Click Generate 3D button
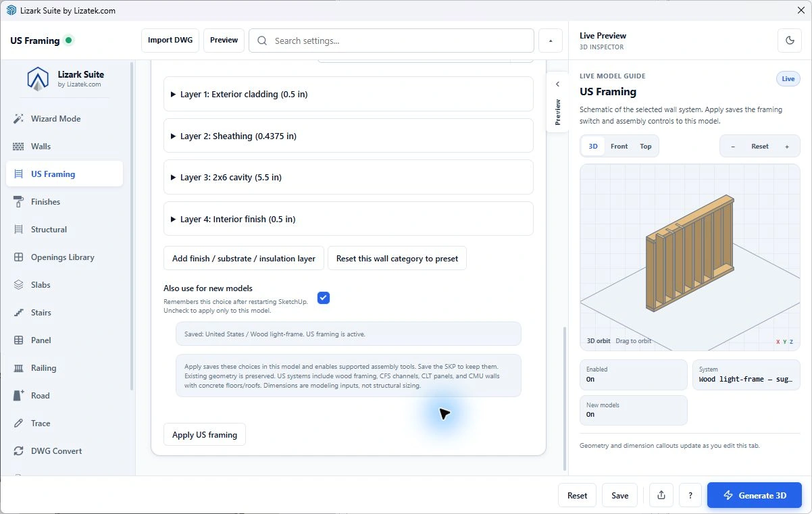The image size is (812, 514). (x=755, y=495)
